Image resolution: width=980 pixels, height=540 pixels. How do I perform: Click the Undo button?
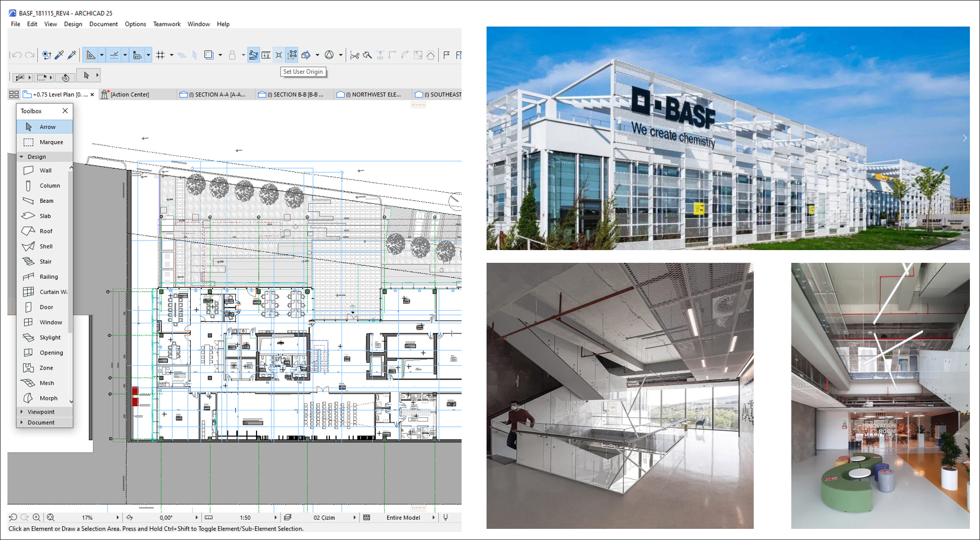click(x=16, y=55)
